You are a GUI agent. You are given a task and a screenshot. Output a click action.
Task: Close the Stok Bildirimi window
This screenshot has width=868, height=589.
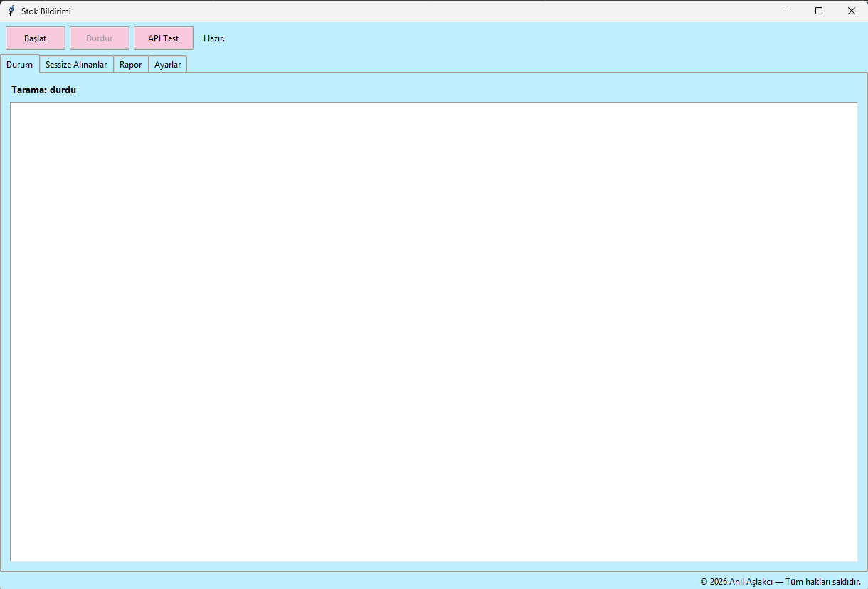click(x=852, y=11)
